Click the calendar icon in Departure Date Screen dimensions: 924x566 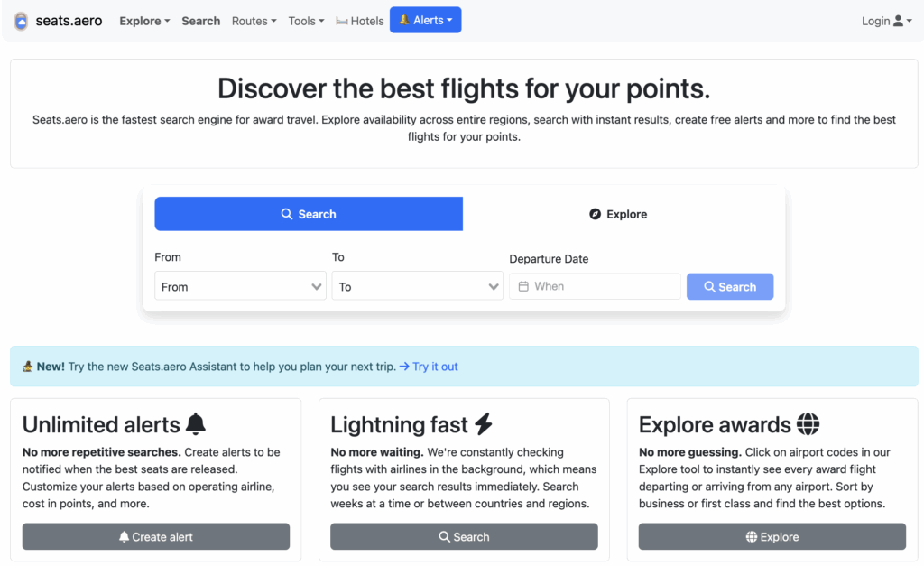click(x=523, y=286)
